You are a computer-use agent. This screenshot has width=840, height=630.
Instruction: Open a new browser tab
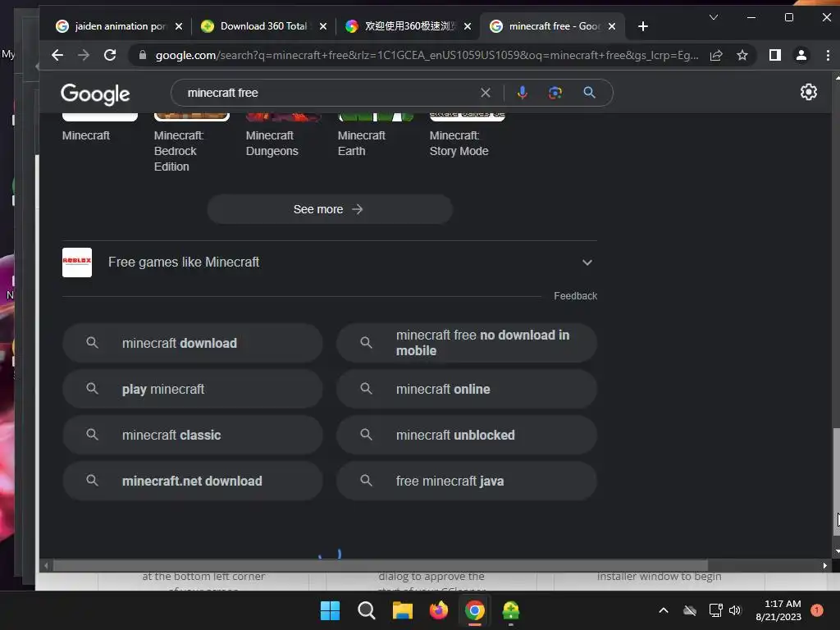pos(643,26)
